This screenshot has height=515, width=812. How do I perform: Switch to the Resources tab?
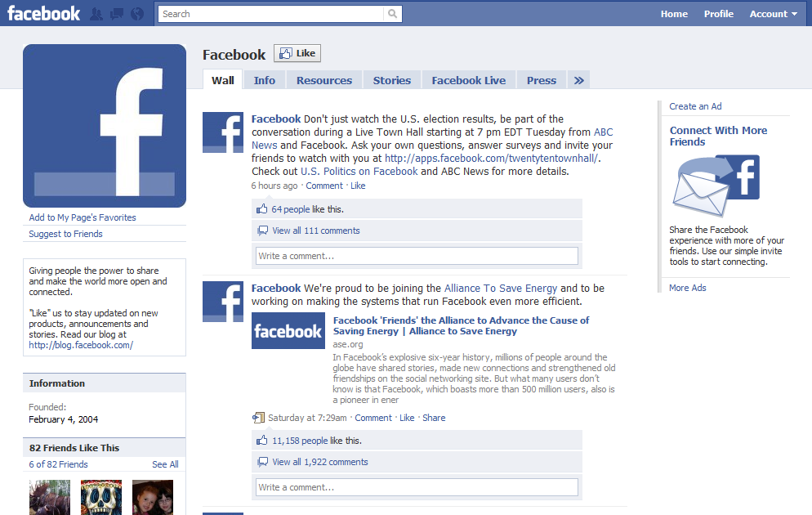[324, 80]
